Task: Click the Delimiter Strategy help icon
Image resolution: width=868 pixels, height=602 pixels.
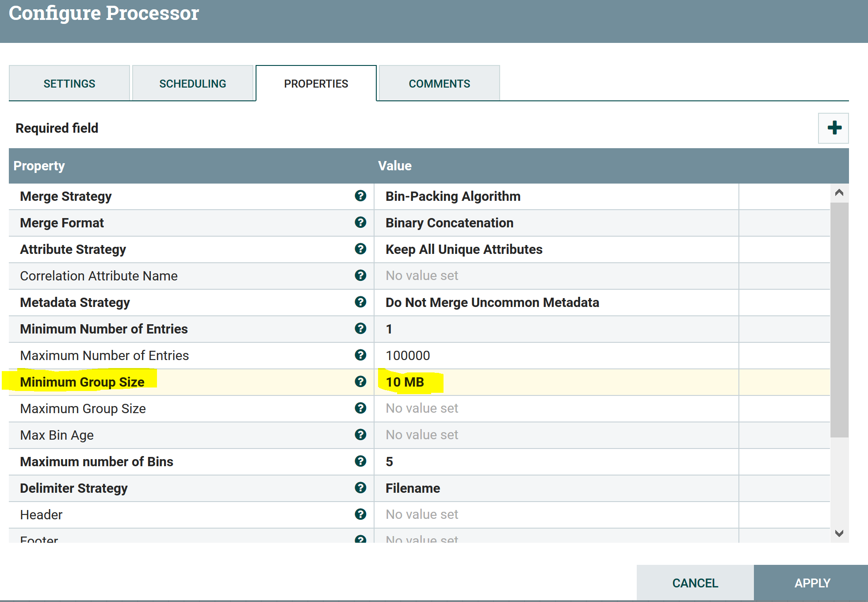Action: point(361,488)
